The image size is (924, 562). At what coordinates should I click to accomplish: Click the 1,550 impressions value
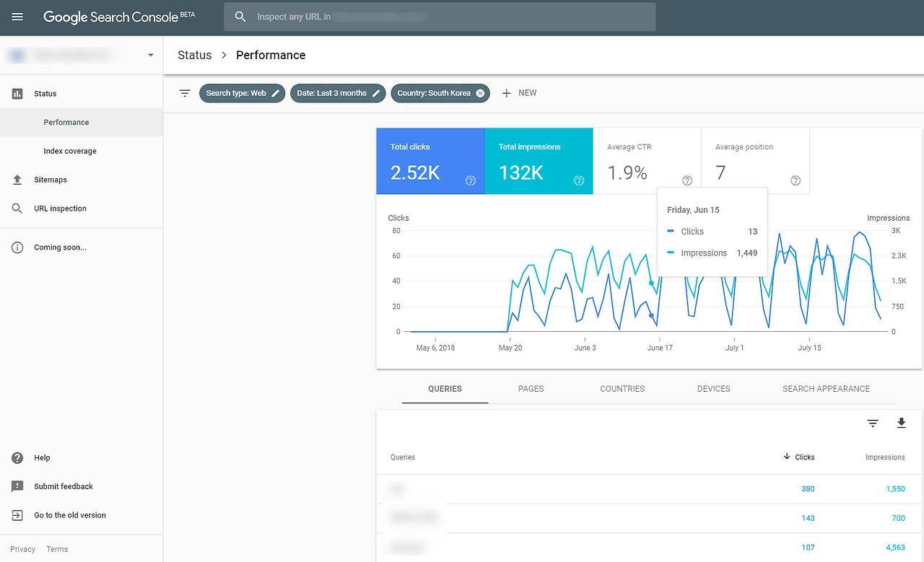coord(895,489)
